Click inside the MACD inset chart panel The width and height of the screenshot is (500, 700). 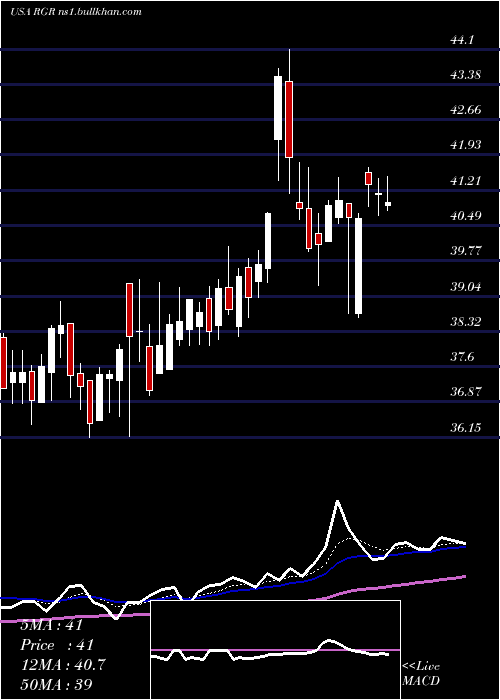click(x=275, y=650)
